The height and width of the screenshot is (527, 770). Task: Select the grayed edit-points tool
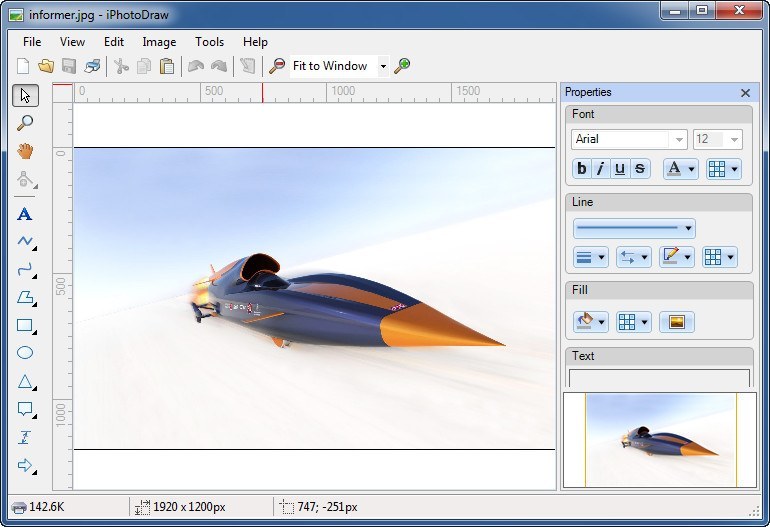(x=25, y=179)
